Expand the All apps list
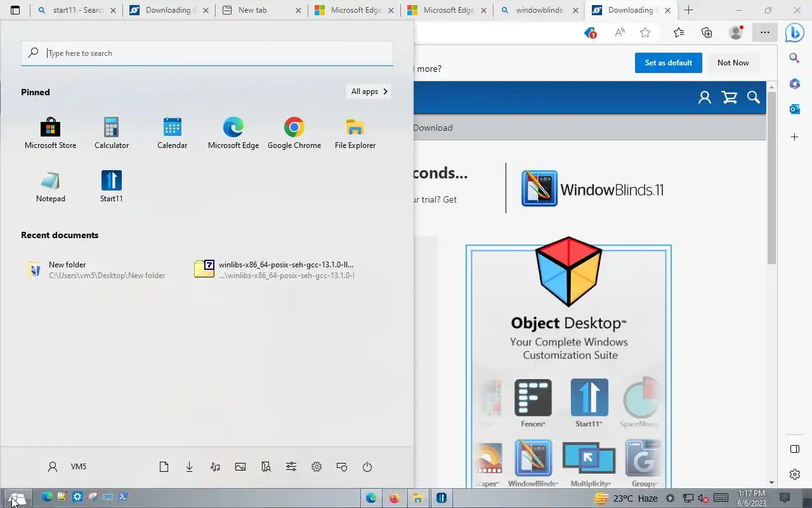This screenshot has width=812, height=508. point(369,91)
